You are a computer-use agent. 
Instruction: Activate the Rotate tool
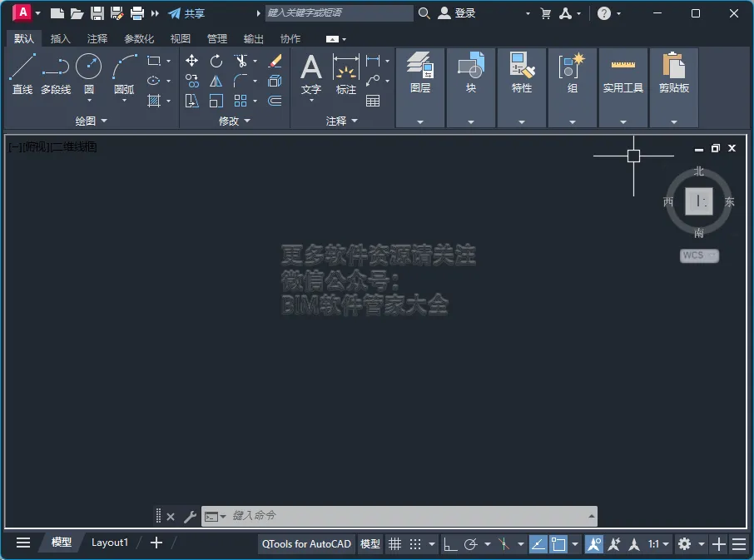click(216, 61)
